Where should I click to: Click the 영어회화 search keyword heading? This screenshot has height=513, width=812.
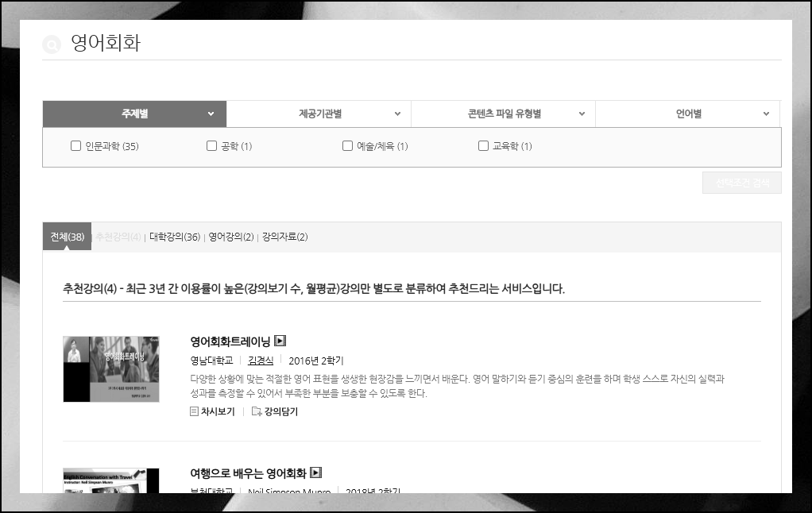[x=106, y=43]
